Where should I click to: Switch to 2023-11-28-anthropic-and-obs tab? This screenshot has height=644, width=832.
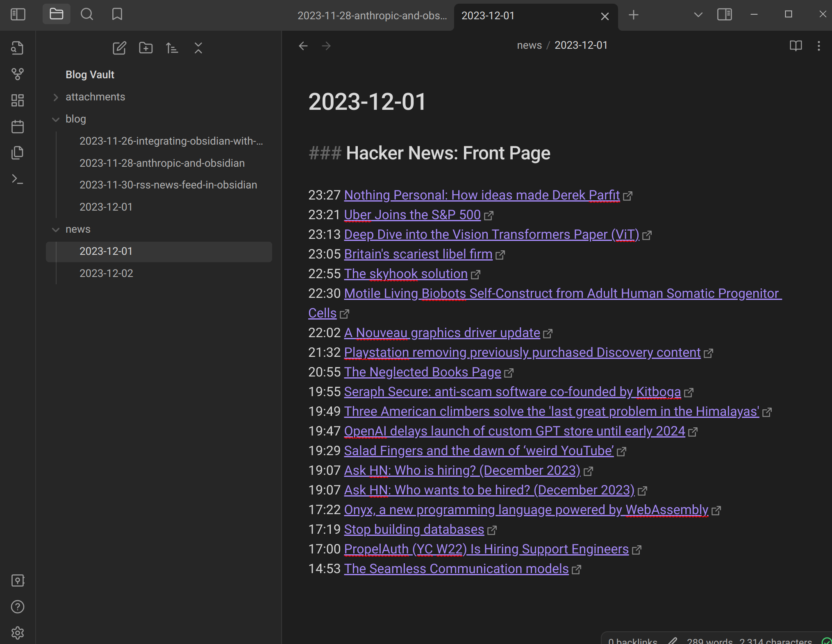tap(372, 16)
